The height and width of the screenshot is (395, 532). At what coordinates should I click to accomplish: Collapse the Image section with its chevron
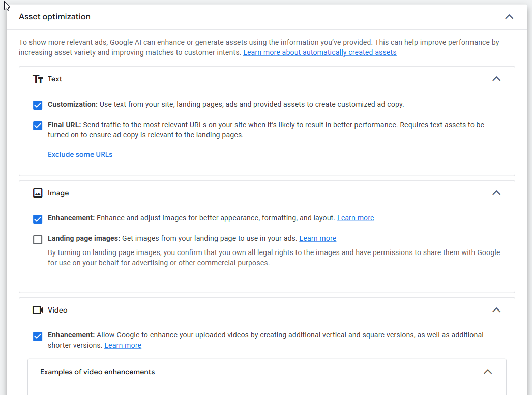coord(496,193)
